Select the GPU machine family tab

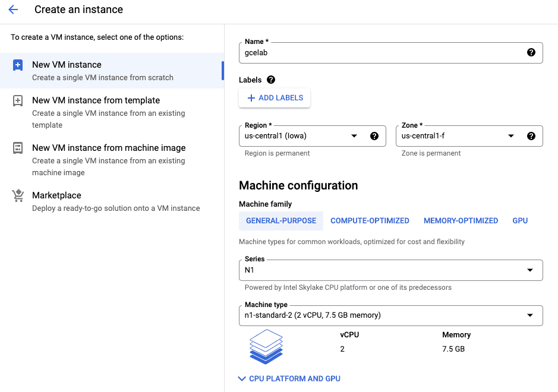(520, 221)
